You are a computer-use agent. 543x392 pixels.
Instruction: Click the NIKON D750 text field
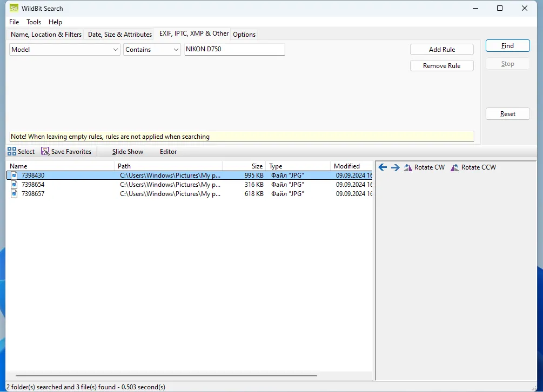click(x=234, y=50)
